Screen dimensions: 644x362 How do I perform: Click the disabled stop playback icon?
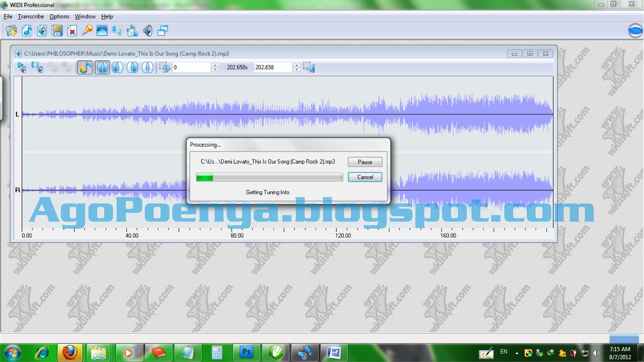pyautogui.click(x=67, y=67)
